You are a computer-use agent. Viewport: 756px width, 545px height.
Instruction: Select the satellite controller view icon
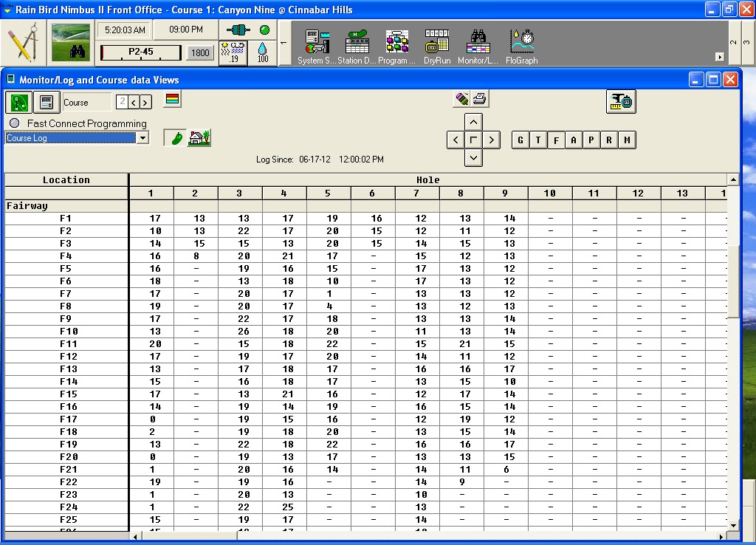click(47, 102)
